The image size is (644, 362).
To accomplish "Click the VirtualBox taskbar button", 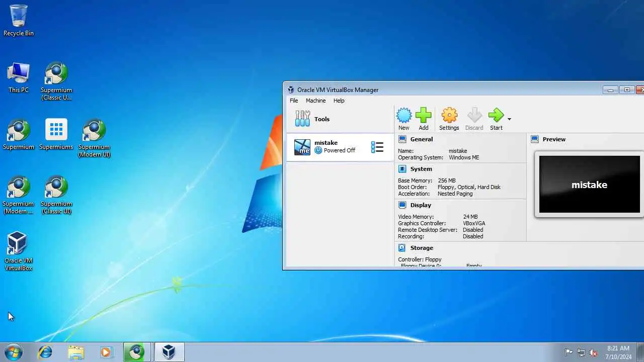I will 169,352.
